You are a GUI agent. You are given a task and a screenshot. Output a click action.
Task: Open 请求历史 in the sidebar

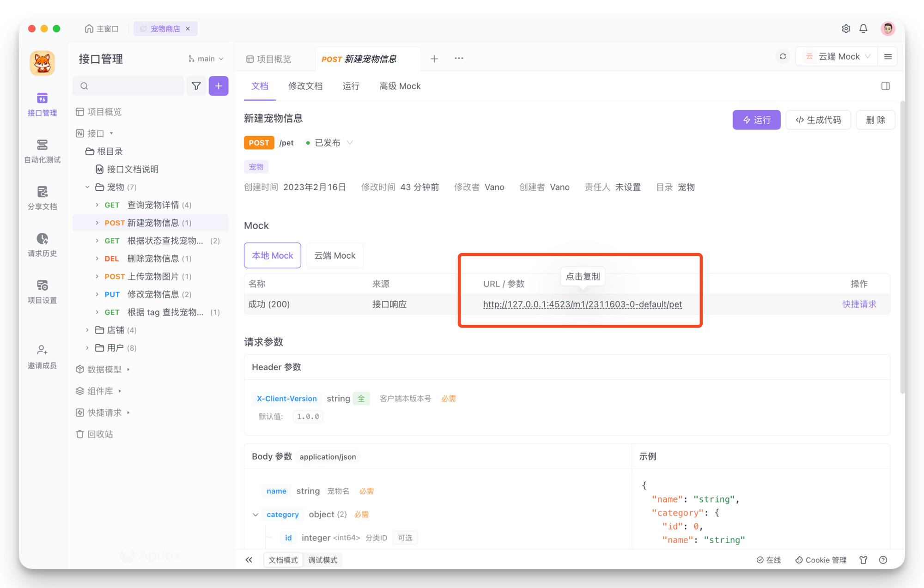click(x=42, y=245)
